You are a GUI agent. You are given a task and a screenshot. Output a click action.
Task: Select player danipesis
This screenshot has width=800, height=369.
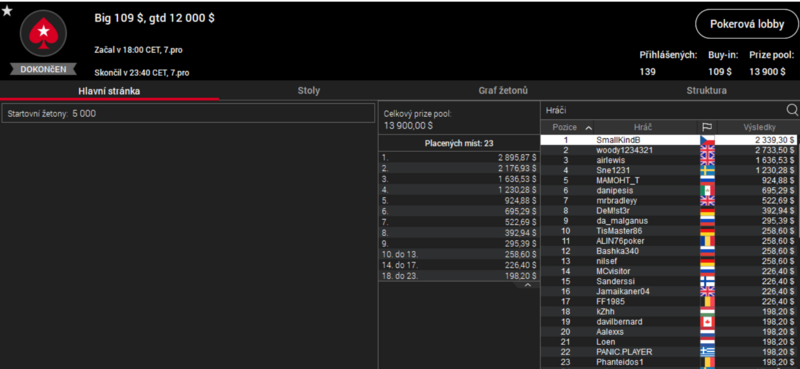point(668,190)
